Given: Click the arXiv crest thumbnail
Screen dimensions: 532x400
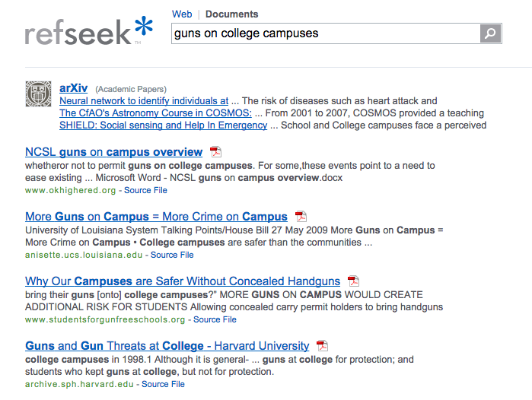Looking at the screenshot, I should click(39, 94).
